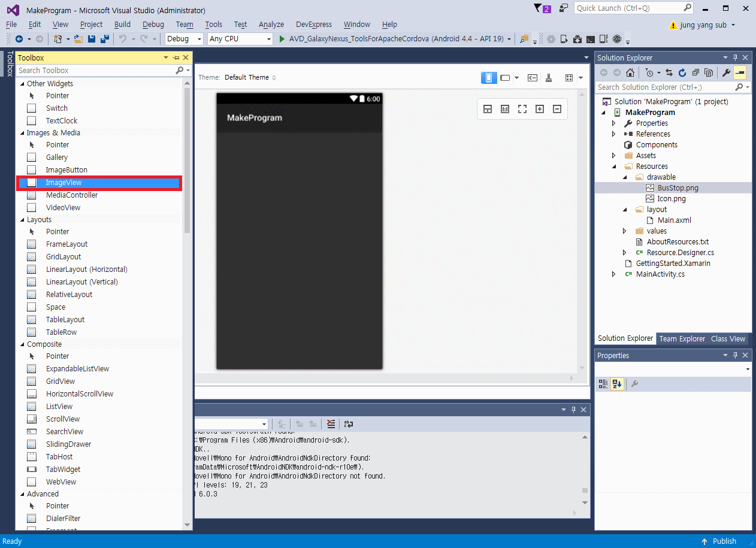The image size is (756, 548).
Task: Click the Find in Files toolbar icon
Action: click(x=524, y=39)
